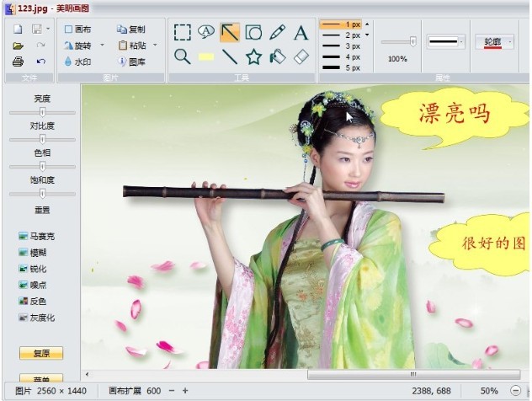Click the pencil drawing tool
The width and height of the screenshot is (532, 401).
coord(277,33)
